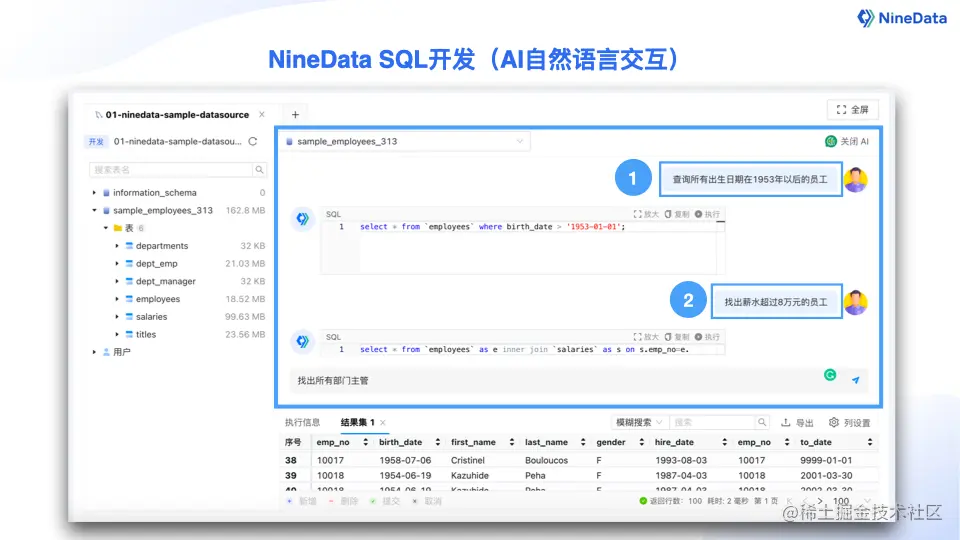
Task: Copy the first SQL query via 复制
Action: click(677, 214)
